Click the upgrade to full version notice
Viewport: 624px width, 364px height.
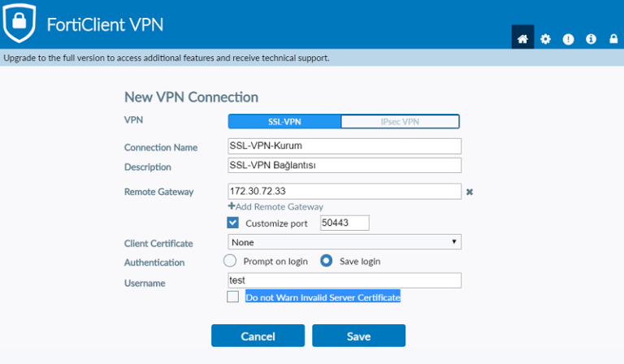[167, 58]
